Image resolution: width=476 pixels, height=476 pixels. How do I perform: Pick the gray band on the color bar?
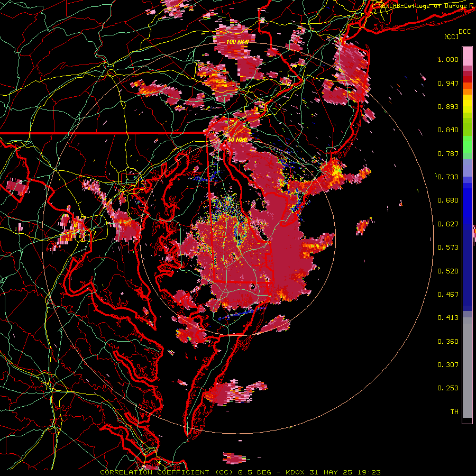467,368
